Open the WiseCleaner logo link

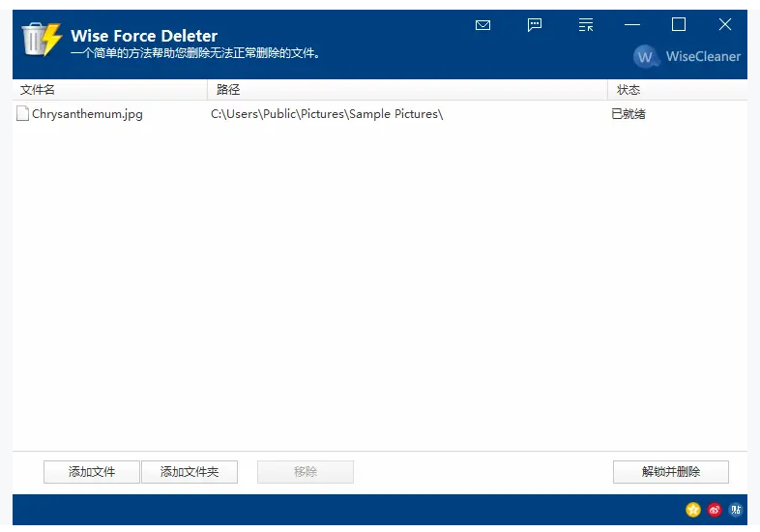(687, 57)
